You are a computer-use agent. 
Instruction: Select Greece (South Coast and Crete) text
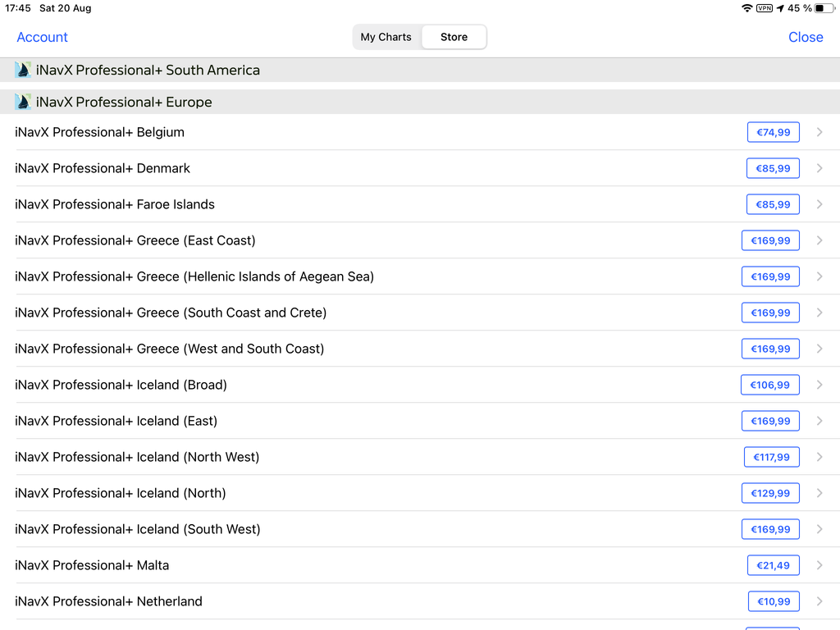231,313
